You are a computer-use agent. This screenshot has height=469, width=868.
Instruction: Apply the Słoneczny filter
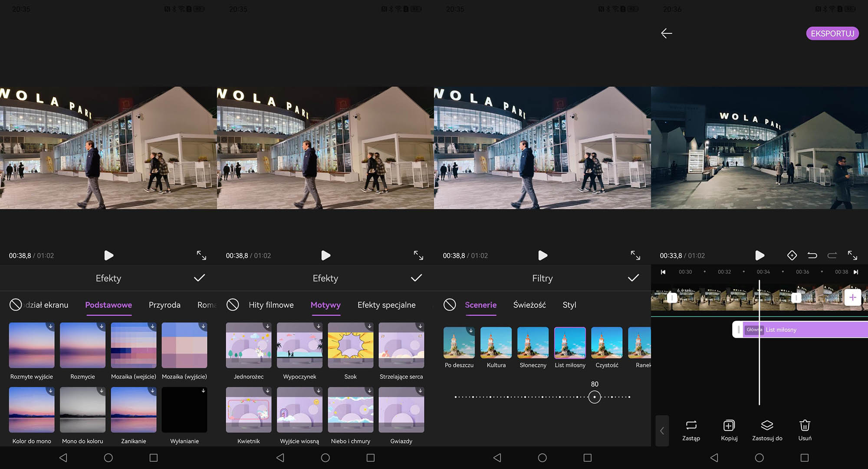533,343
